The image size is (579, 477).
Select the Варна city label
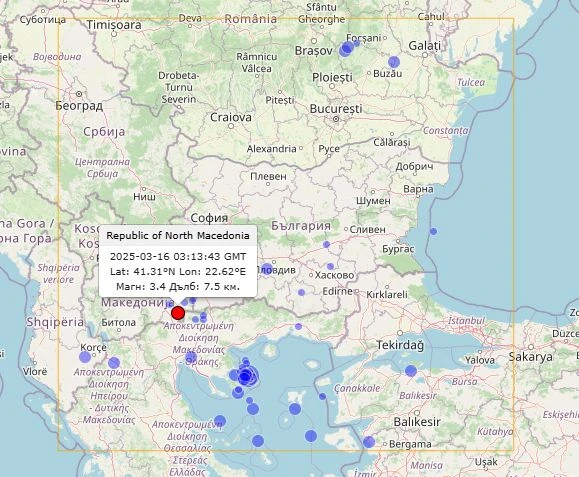418,189
